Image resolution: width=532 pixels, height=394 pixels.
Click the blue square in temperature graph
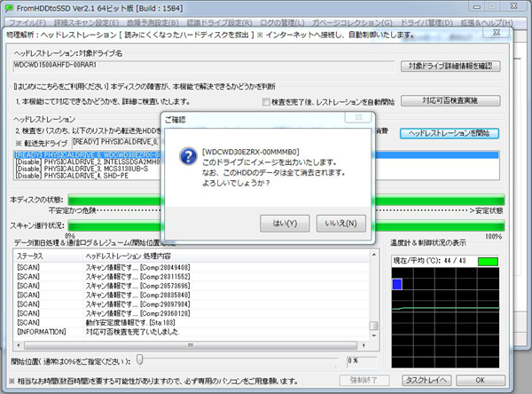(x=397, y=284)
